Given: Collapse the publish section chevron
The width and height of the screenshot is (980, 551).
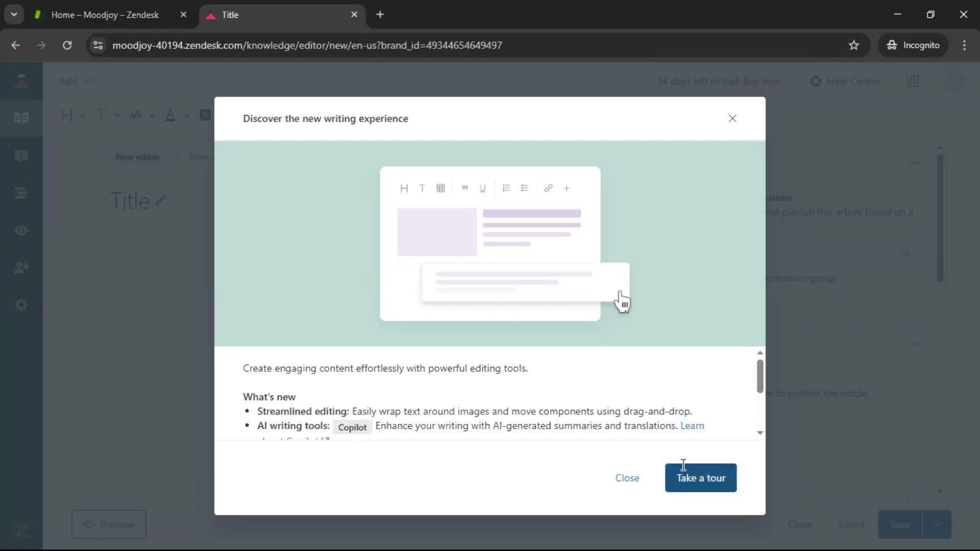Looking at the screenshot, I should coord(915,345).
